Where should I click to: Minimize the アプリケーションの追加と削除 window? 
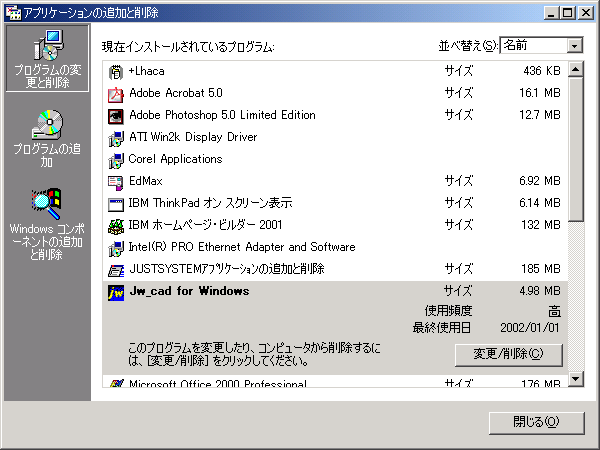coord(551,13)
